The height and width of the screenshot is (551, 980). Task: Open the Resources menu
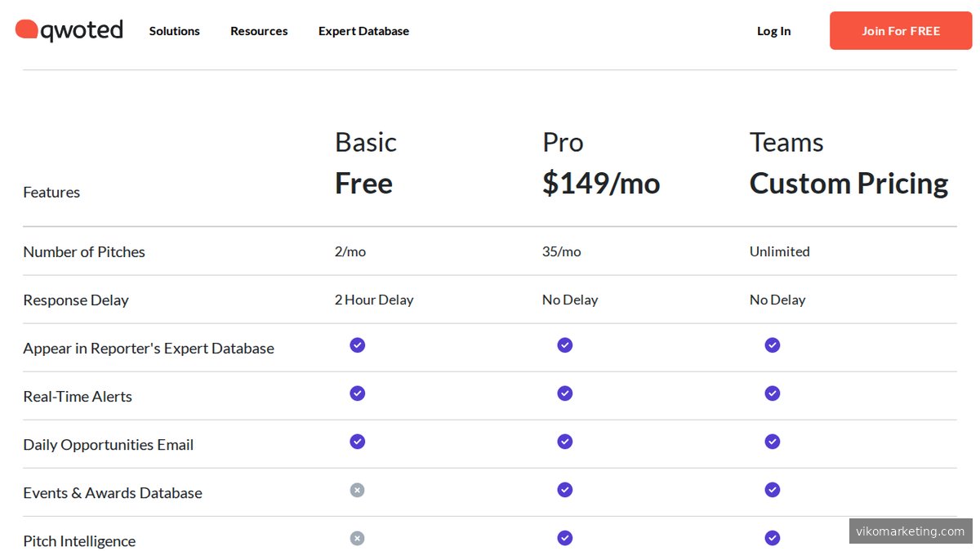click(x=259, y=31)
